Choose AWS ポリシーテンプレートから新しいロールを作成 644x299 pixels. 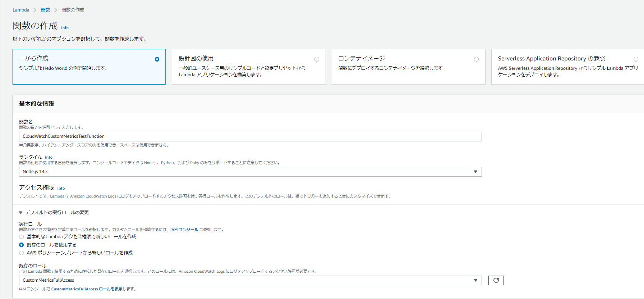click(x=22, y=253)
